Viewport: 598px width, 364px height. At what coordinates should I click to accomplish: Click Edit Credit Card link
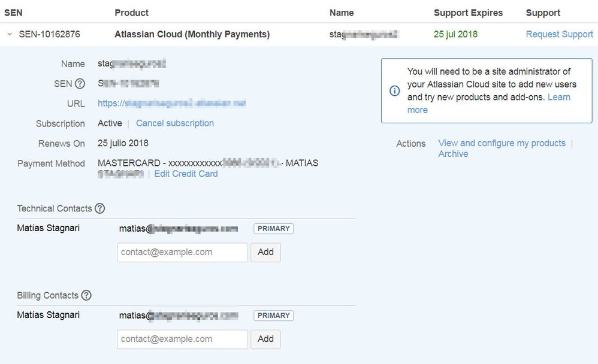pos(186,174)
